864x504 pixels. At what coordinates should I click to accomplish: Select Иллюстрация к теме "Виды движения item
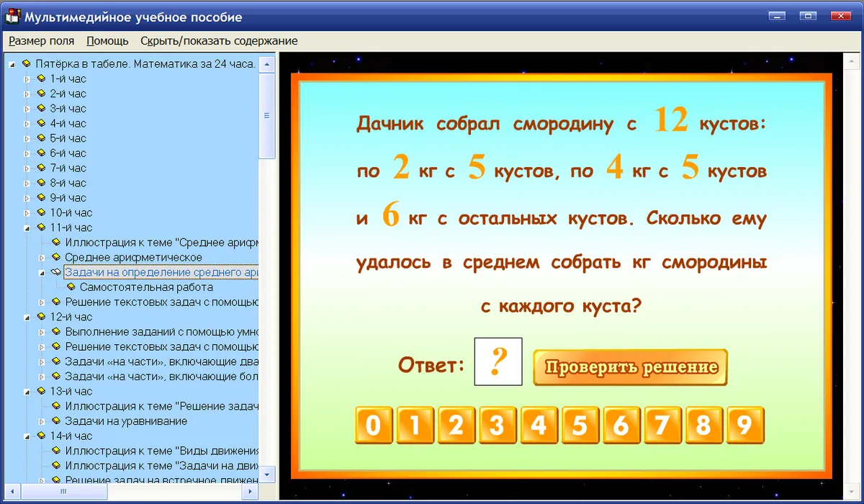pos(161,450)
